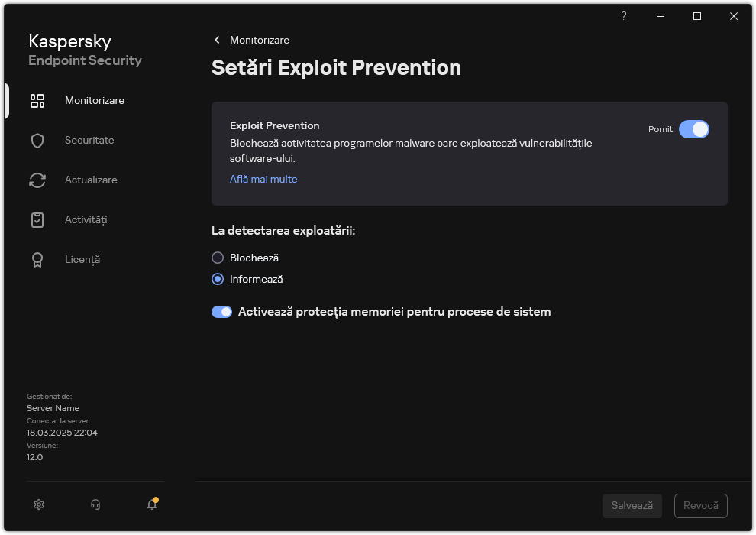Go back using the Monitorizare chevron
Image resolution: width=756 pixels, height=535 pixels.
[216, 40]
